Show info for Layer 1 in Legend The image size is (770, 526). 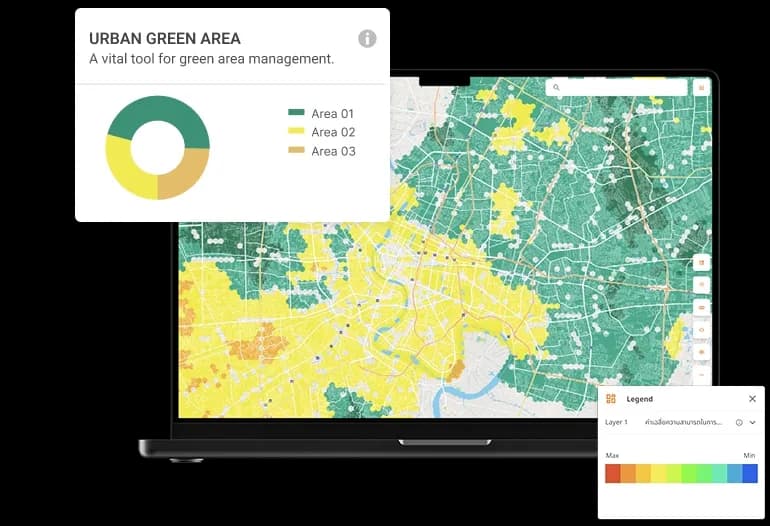(739, 422)
